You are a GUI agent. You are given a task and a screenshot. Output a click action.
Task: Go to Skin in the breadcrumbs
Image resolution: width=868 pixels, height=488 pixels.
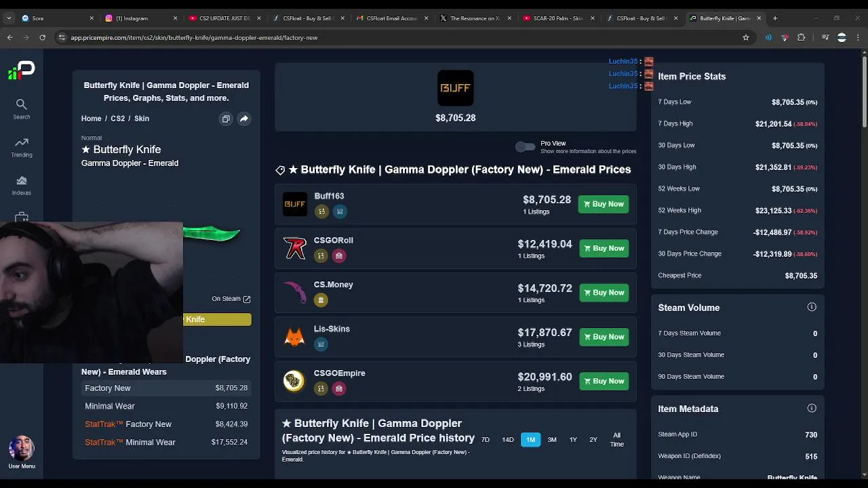click(141, 119)
